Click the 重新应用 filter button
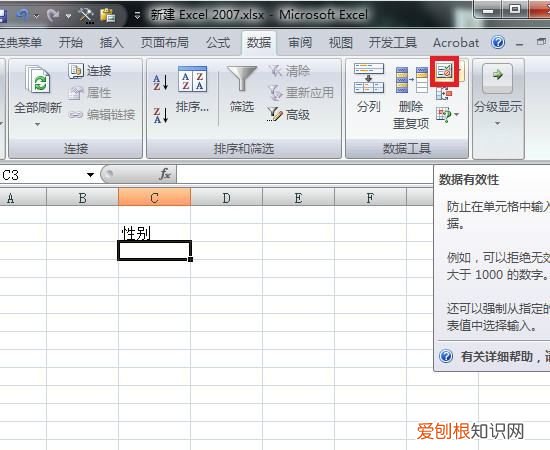Viewport: 550px width, 450px height. 301,93
